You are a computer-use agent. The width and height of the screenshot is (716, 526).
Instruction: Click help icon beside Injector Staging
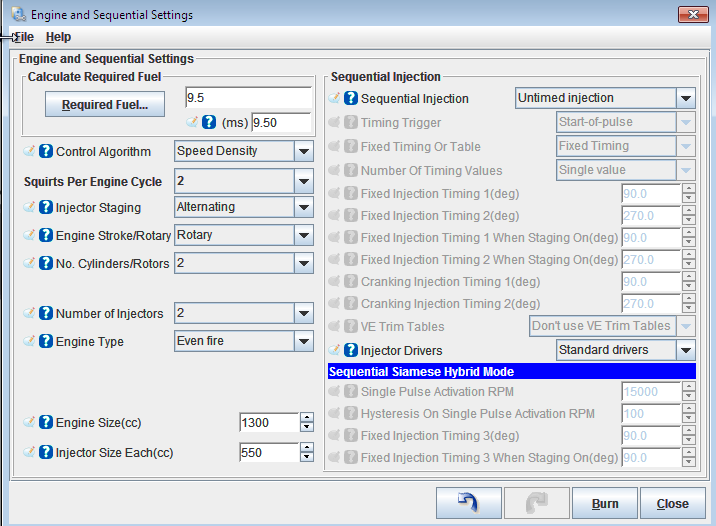pyautogui.click(x=46, y=207)
